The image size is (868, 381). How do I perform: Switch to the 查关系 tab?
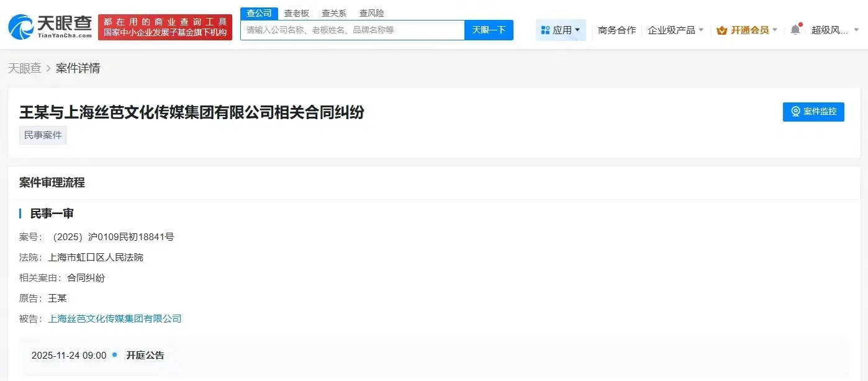pos(334,13)
